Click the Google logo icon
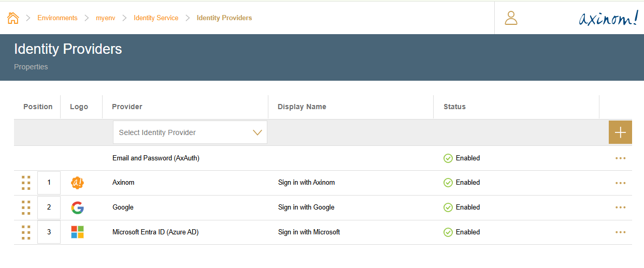The width and height of the screenshot is (644, 268). point(77,207)
